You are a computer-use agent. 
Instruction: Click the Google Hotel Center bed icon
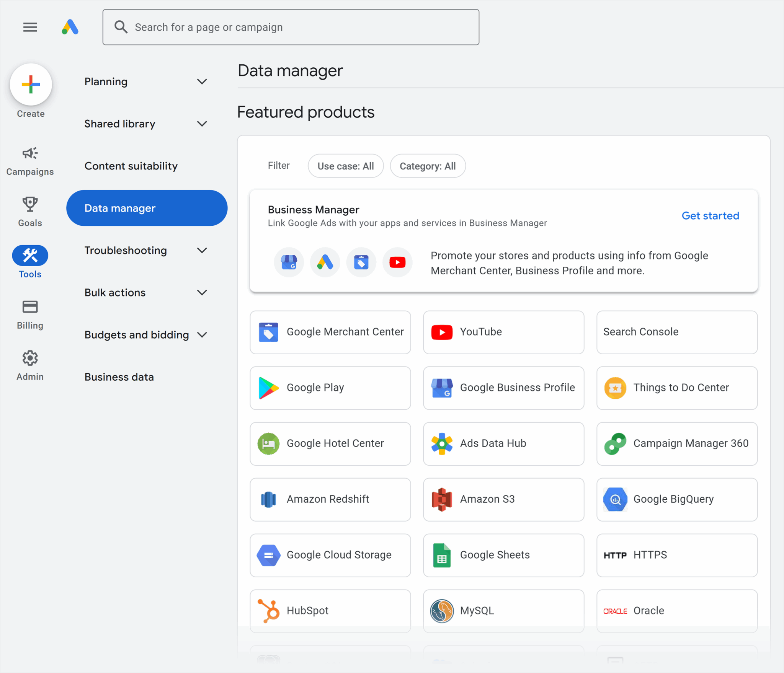268,444
